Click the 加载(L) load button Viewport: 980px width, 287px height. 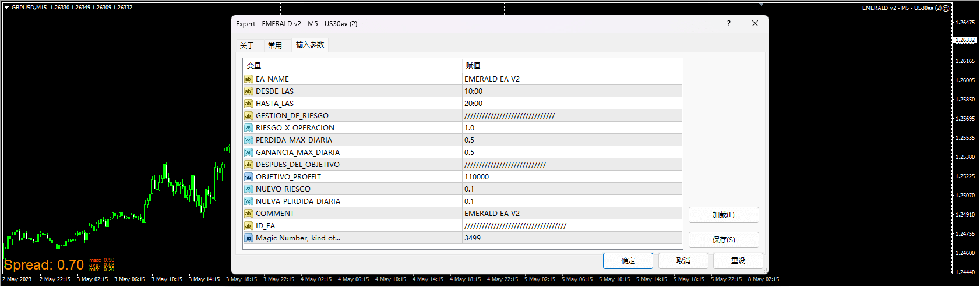724,215
